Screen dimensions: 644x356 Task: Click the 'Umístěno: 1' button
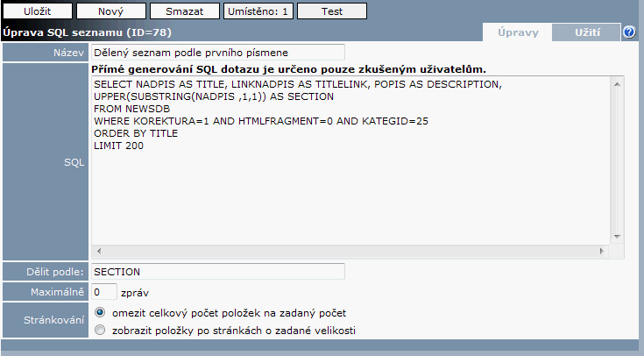[x=257, y=11]
